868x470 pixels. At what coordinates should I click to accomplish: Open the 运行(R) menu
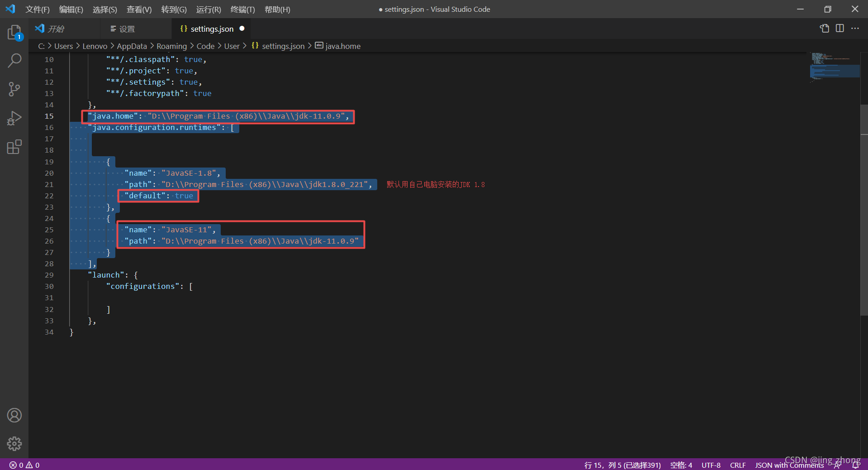(x=209, y=10)
